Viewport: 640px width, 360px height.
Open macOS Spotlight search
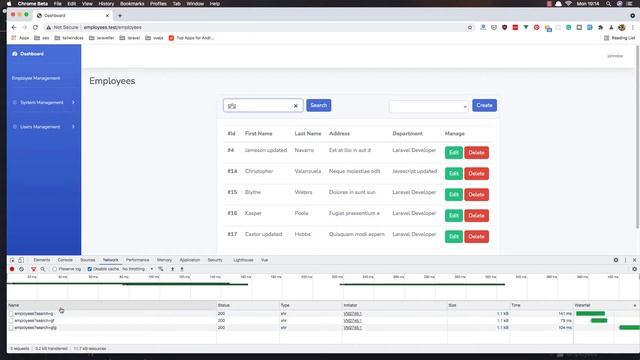coord(609,4)
